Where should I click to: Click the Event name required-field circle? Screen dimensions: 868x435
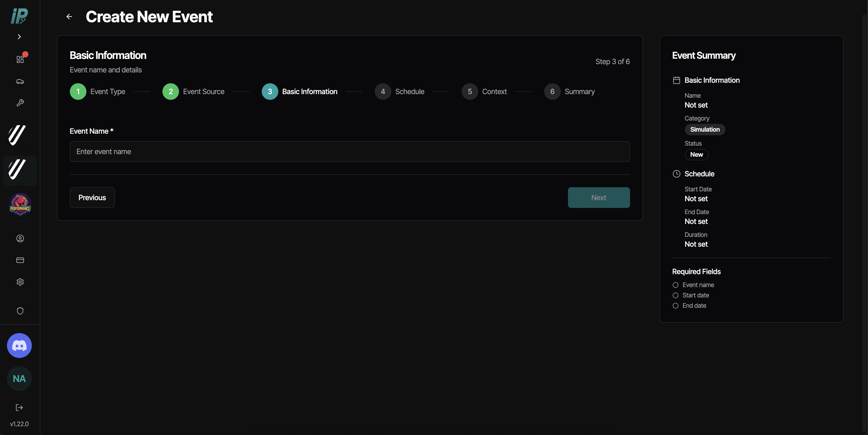[676, 285]
